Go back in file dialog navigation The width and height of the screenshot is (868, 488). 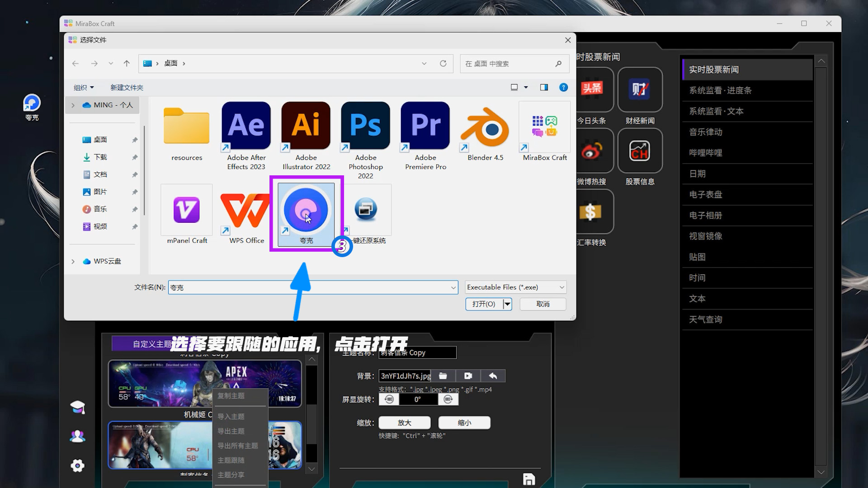(75, 64)
